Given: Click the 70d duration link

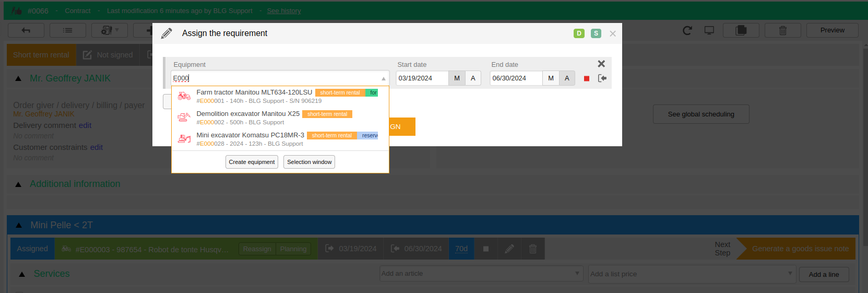Looking at the screenshot, I should (x=461, y=249).
